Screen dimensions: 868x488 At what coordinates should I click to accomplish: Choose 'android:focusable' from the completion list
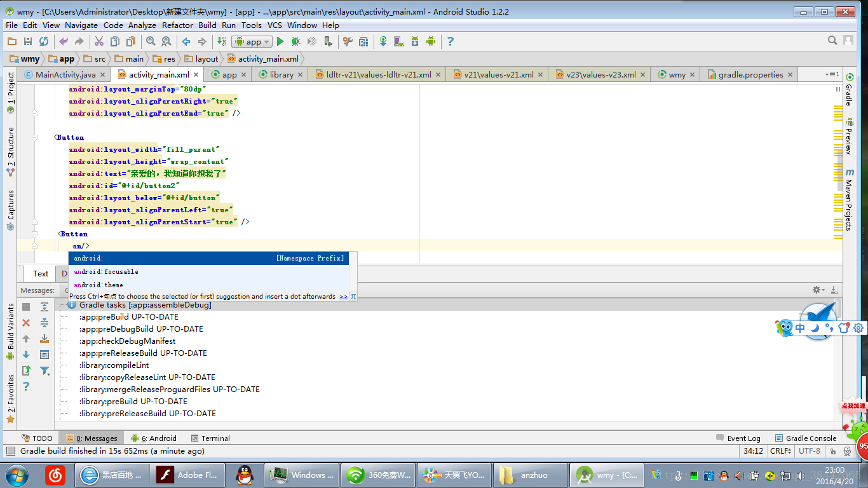pyautogui.click(x=208, y=271)
